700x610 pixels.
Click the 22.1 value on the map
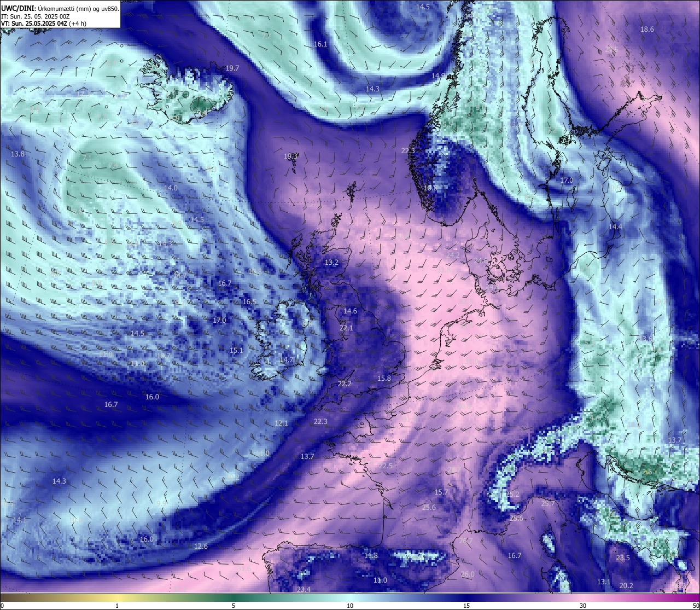click(346, 328)
